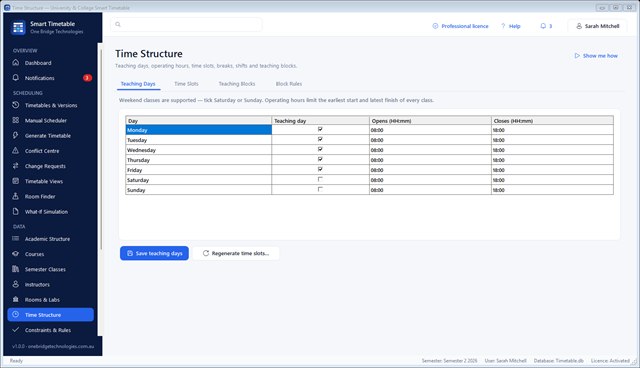The height and width of the screenshot is (368, 640).
Task: Click the Time Structure clock icon
Action: pos(16,315)
